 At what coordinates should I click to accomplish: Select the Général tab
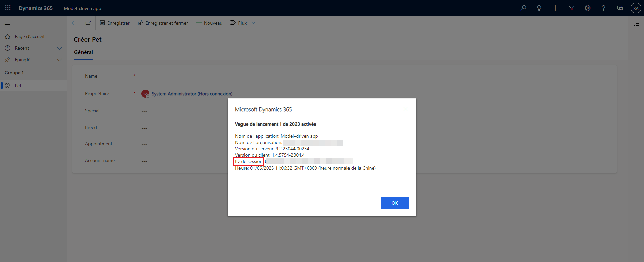84,52
